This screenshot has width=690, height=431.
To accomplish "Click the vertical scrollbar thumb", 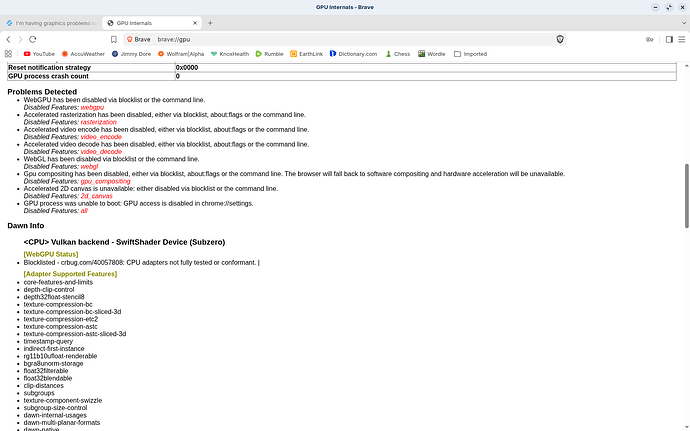I will [686, 196].
